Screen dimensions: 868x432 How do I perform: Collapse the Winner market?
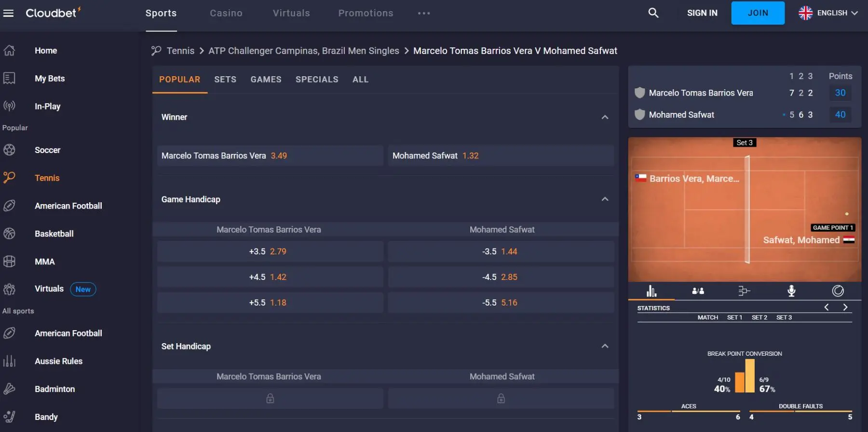(x=605, y=117)
